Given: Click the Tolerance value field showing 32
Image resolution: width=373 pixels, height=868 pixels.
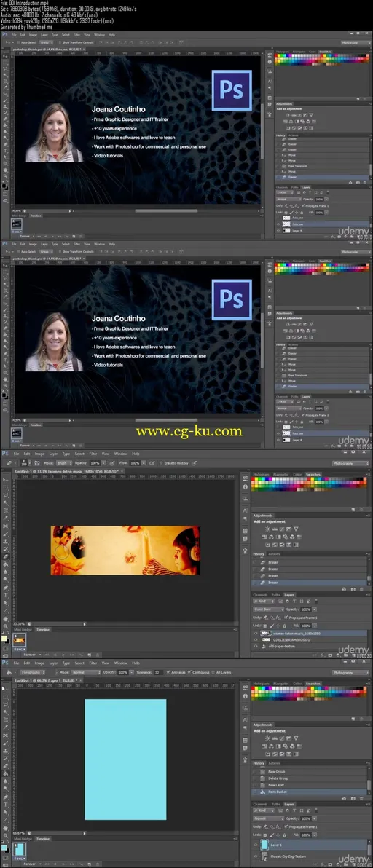Looking at the screenshot, I should click(157, 672).
